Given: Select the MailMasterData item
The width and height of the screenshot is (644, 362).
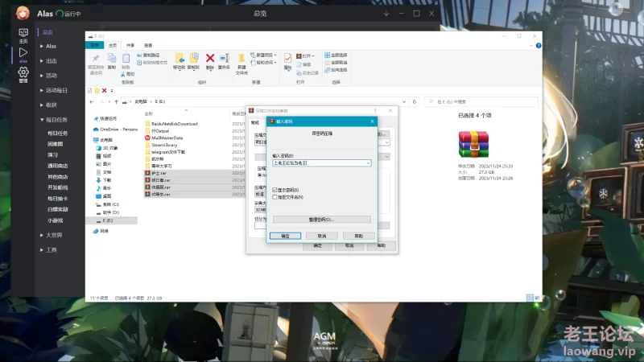Looking at the screenshot, I should [164, 138].
